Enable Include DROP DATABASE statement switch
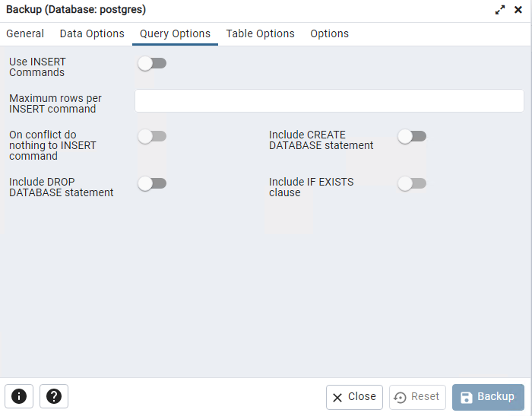 (x=152, y=184)
